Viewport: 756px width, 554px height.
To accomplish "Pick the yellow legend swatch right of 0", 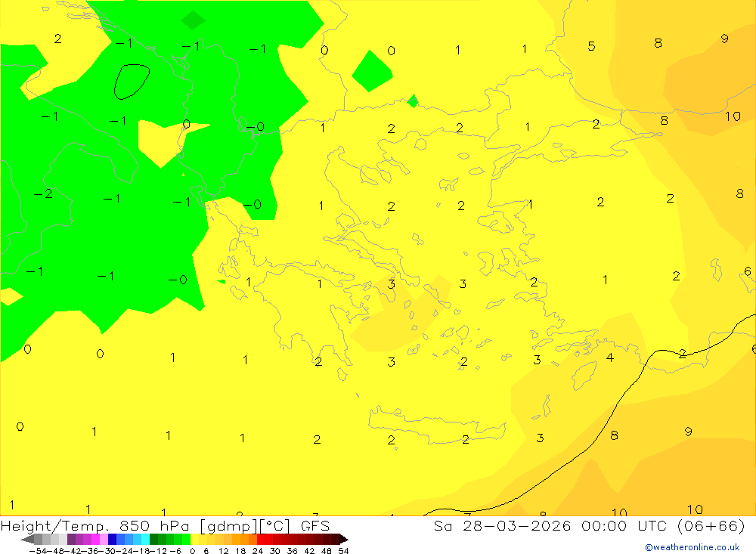I will (x=195, y=540).
